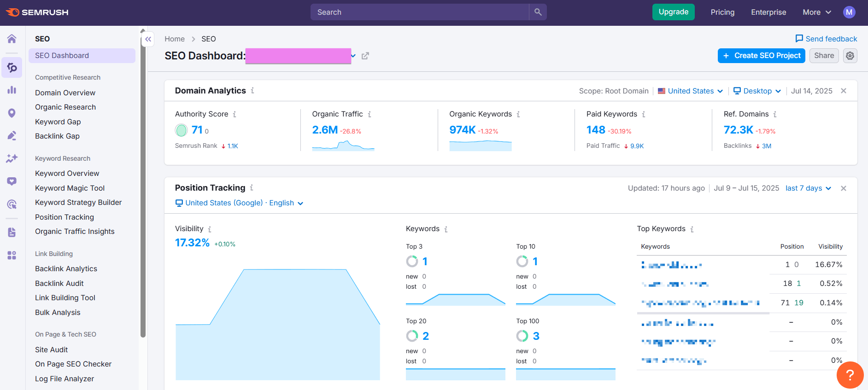The height and width of the screenshot is (390, 868).
Task: Click Position Tracking info icon
Action: pyautogui.click(x=252, y=188)
